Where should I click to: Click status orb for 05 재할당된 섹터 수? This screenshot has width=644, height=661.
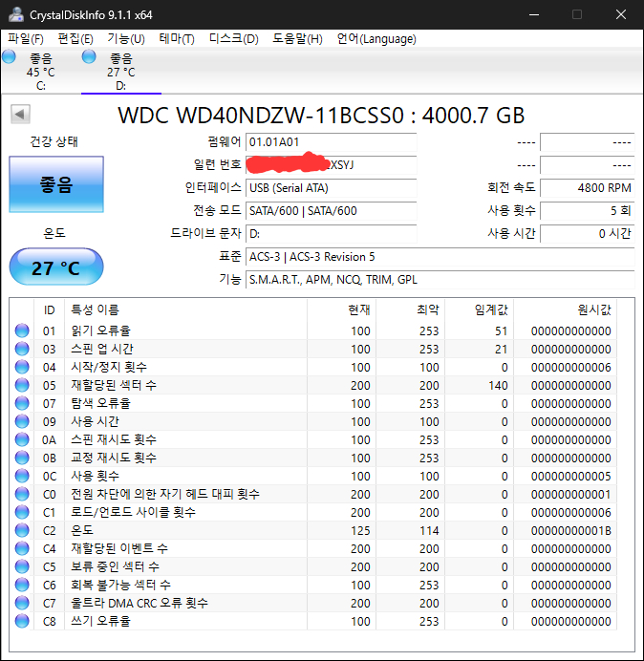click(22, 385)
